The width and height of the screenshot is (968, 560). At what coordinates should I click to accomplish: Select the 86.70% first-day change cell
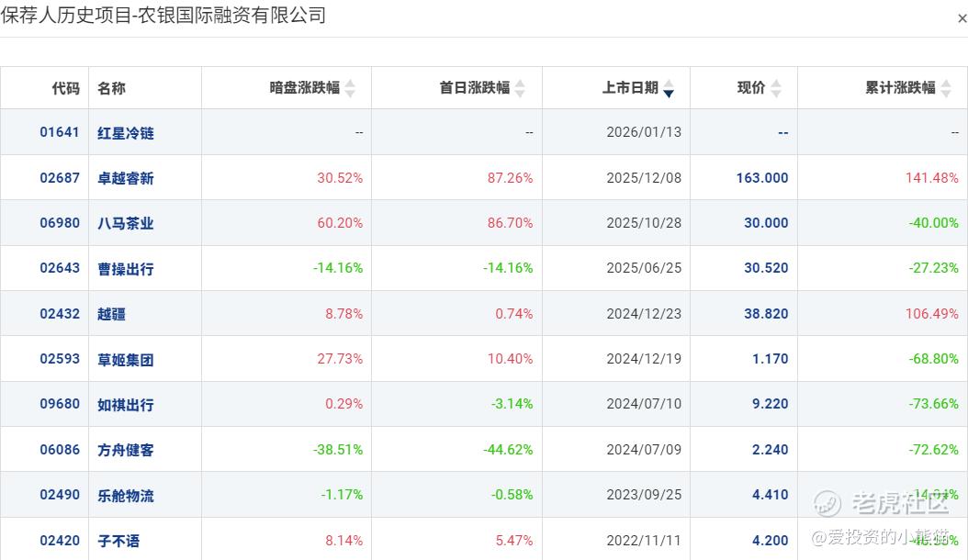pyautogui.click(x=510, y=223)
